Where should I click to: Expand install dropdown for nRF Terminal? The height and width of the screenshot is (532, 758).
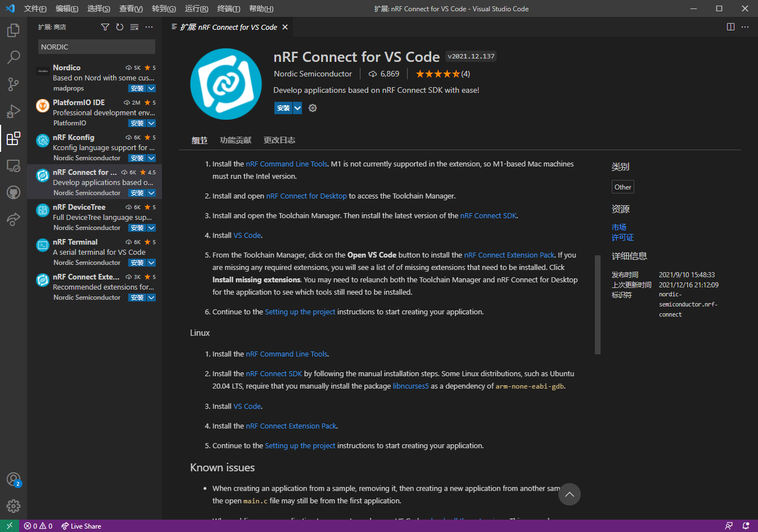(151, 263)
